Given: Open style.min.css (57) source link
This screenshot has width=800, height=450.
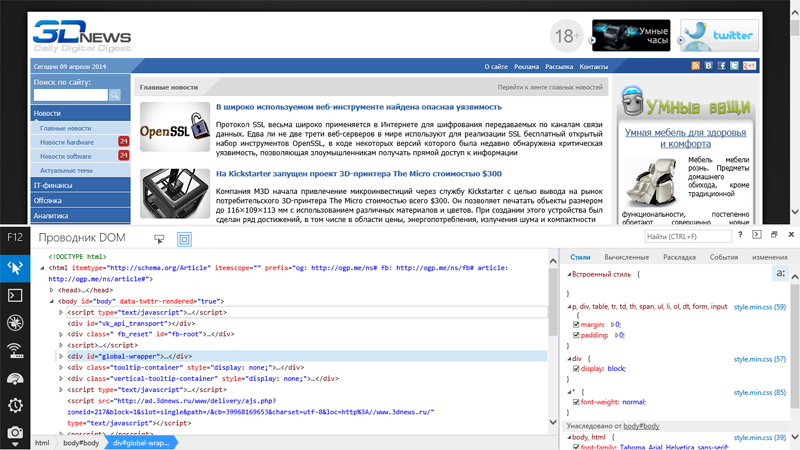Looking at the screenshot, I should [760, 359].
